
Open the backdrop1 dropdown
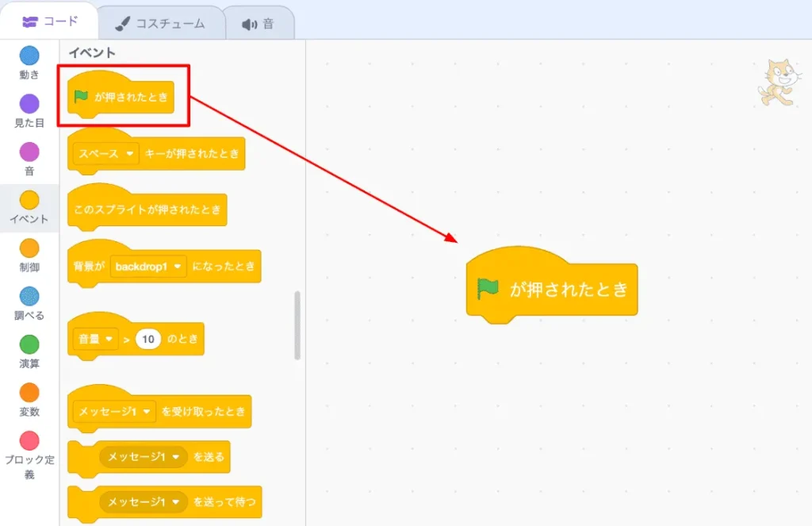pos(148,267)
